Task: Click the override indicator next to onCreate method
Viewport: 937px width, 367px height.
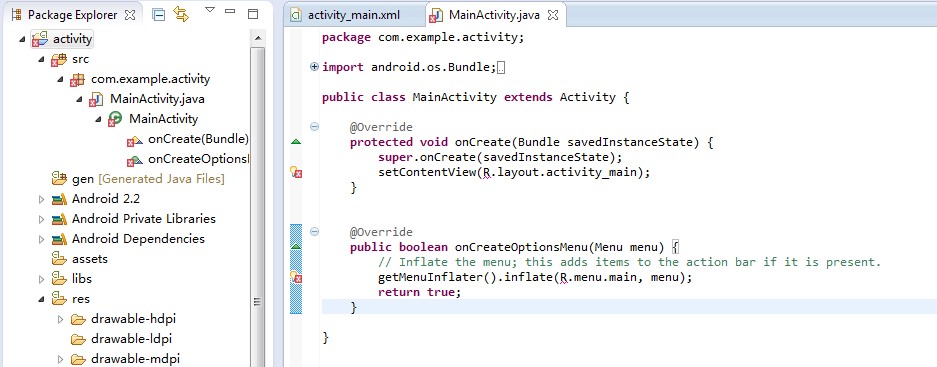Action: tap(296, 142)
